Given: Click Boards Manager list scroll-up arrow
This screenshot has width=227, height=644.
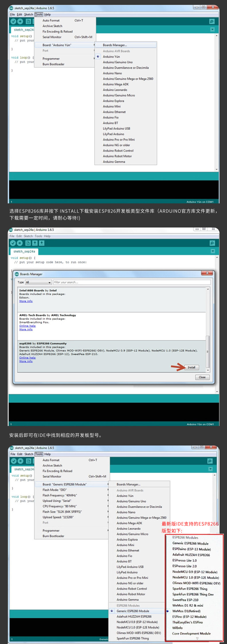Looking at the screenshot, I should pos(208,290).
